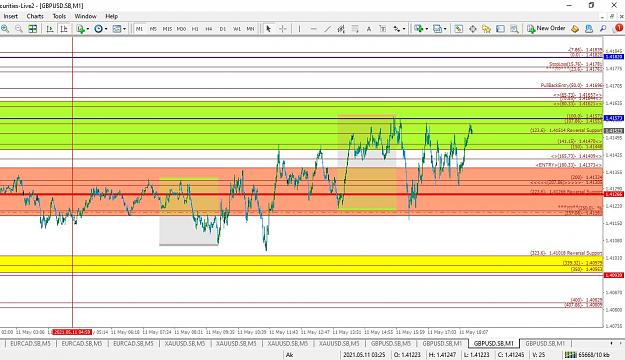
Task: Toggle Chart Shift toolbar button
Action: 64,29
